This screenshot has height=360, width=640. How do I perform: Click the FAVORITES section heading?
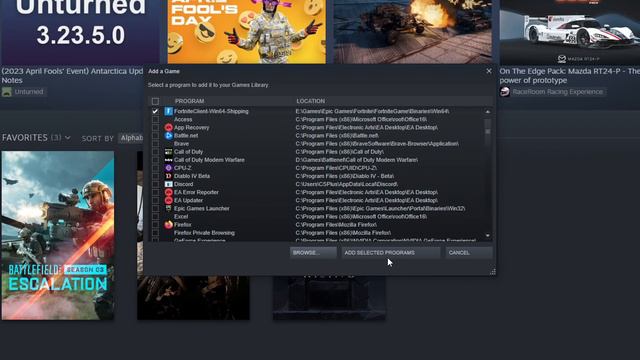coord(24,138)
